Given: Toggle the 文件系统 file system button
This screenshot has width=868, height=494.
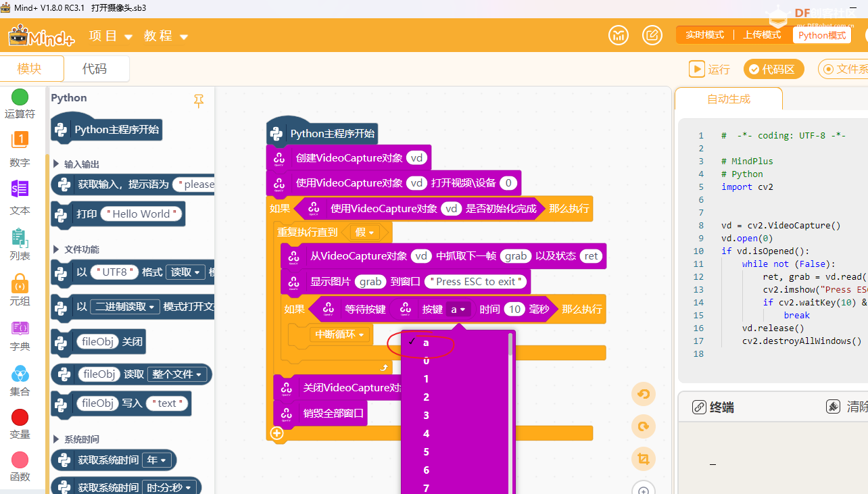Looking at the screenshot, I should pyautogui.click(x=843, y=69).
